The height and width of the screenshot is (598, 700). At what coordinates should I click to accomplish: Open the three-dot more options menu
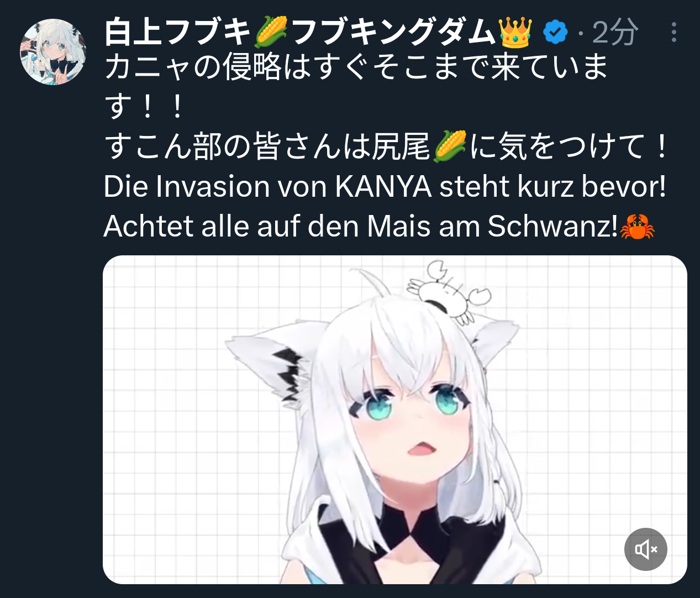[673, 33]
